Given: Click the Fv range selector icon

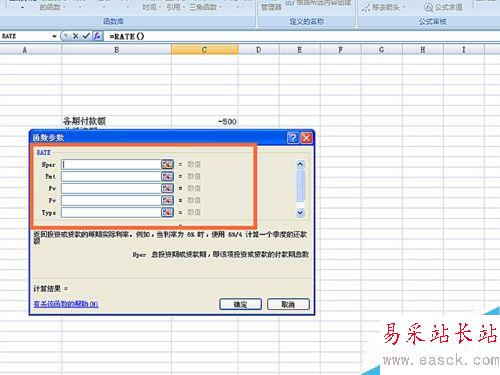Looking at the screenshot, I should pyautogui.click(x=167, y=200).
